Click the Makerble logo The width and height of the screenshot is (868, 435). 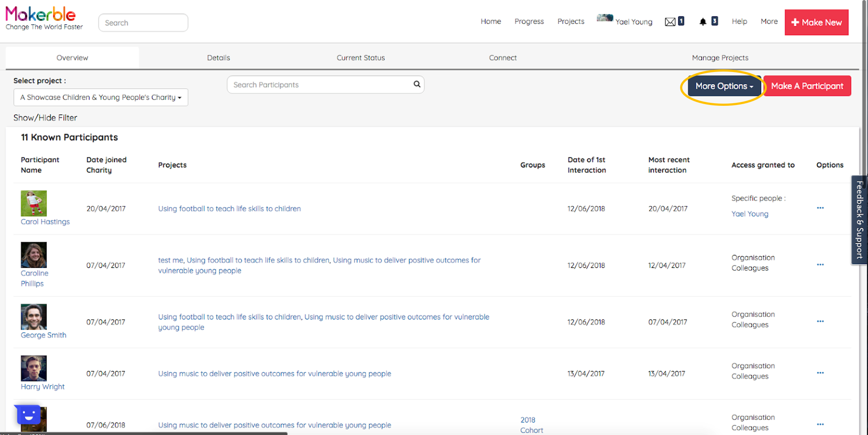pyautogui.click(x=44, y=18)
